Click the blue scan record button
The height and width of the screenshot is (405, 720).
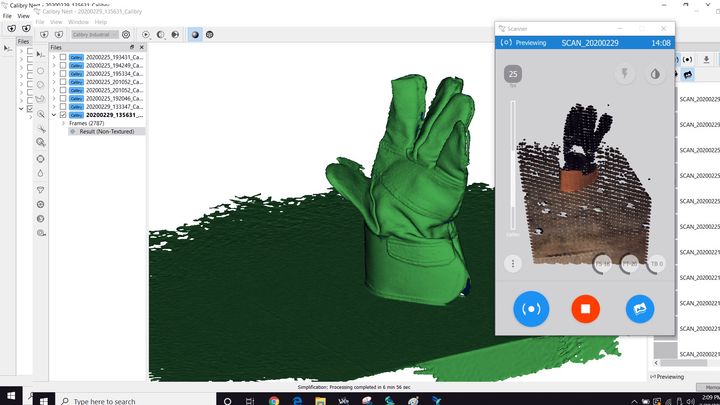click(x=531, y=309)
